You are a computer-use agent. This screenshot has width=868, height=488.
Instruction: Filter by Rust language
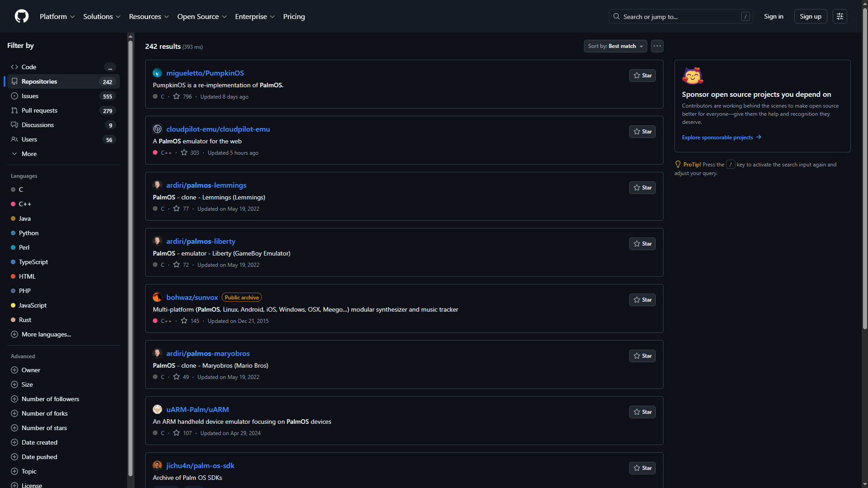click(63, 320)
